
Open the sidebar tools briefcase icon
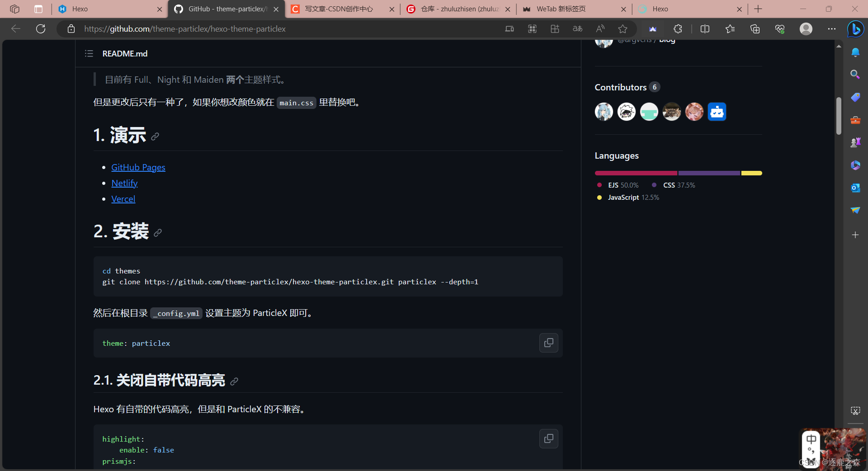point(855,120)
